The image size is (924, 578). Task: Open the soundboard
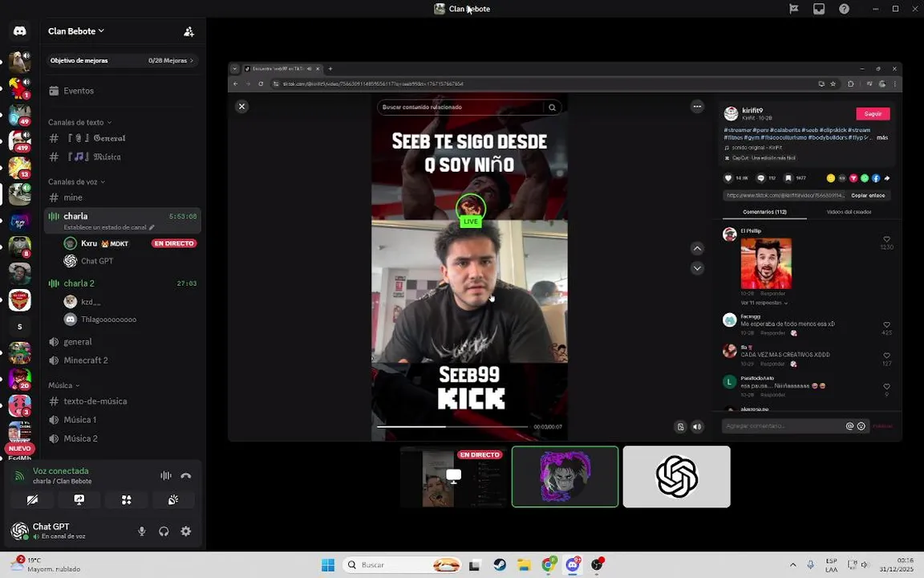pyautogui.click(x=173, y=500)
